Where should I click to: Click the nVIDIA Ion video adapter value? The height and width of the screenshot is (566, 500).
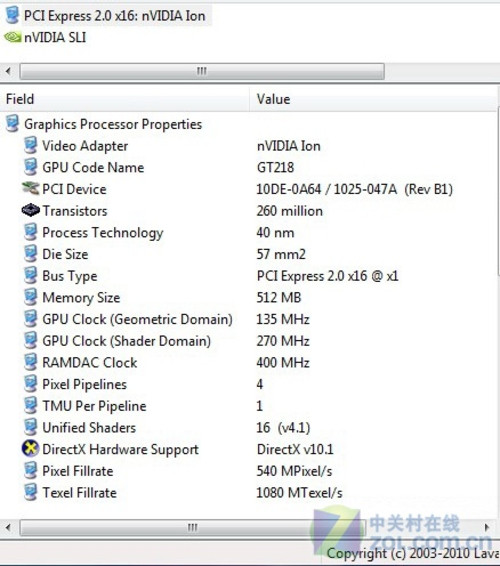288,146
